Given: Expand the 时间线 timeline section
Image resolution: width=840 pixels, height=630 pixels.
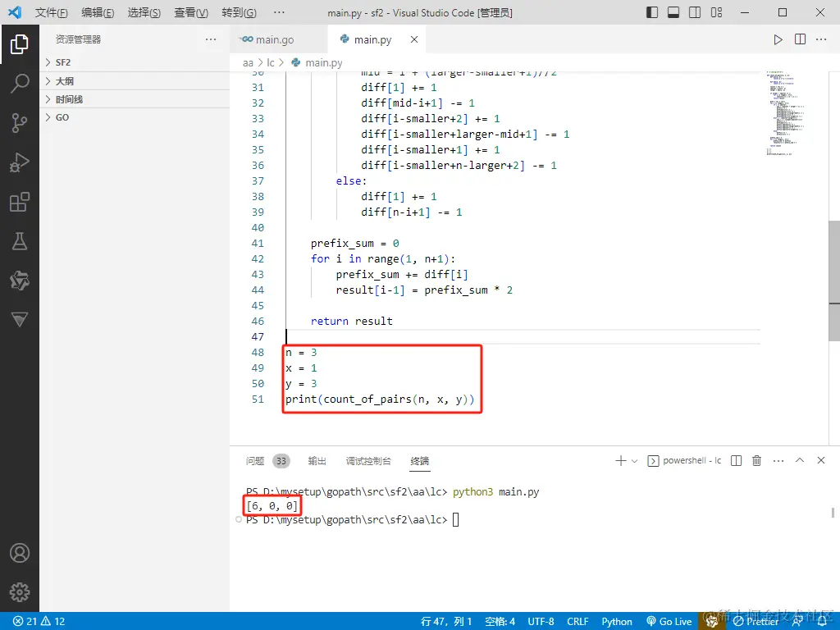Looking at the screenshot, I should point(135,99).
